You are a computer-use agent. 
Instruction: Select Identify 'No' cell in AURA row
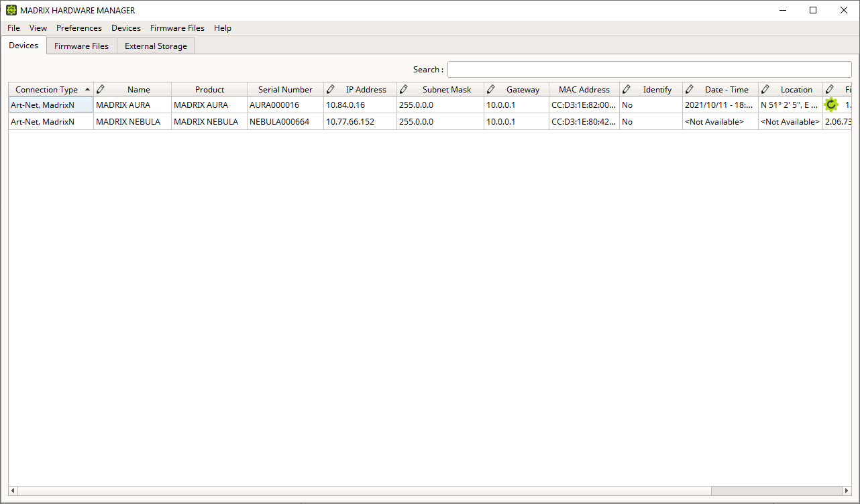(x=651, y=105)
